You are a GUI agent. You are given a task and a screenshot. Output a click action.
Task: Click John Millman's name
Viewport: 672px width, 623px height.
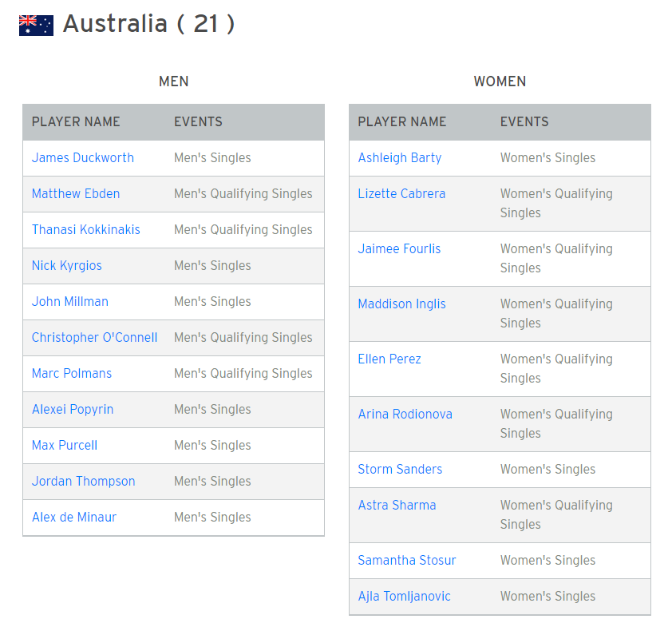pyautogui.click(x=70, y=301)
